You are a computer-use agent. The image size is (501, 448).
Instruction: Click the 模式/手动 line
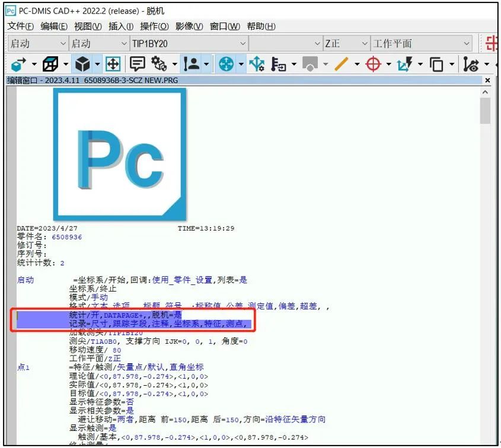(88, 297)
